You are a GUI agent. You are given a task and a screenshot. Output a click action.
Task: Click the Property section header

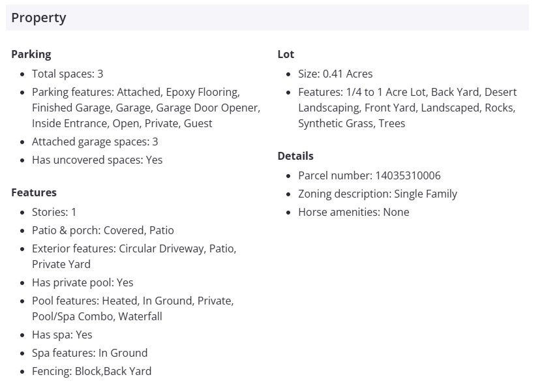click(39, 18)
